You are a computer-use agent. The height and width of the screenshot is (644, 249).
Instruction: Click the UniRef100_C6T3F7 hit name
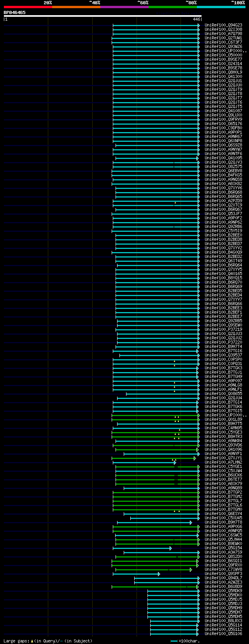pyautogui.click(x=223, y=42)
